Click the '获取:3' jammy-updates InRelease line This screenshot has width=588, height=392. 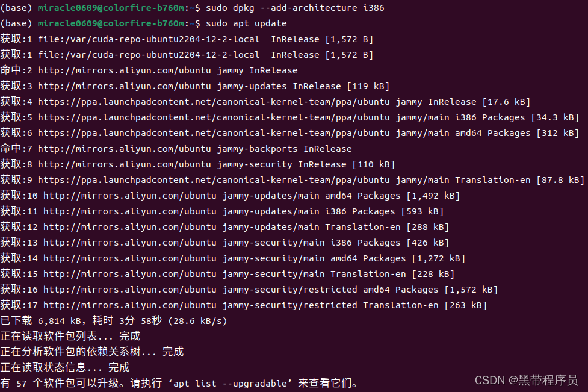[x=195, y=86]
